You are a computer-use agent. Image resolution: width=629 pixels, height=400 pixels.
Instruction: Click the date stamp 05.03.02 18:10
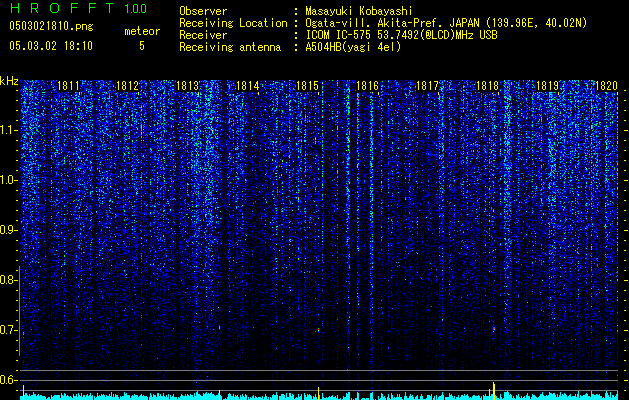[x=51, y=46]
